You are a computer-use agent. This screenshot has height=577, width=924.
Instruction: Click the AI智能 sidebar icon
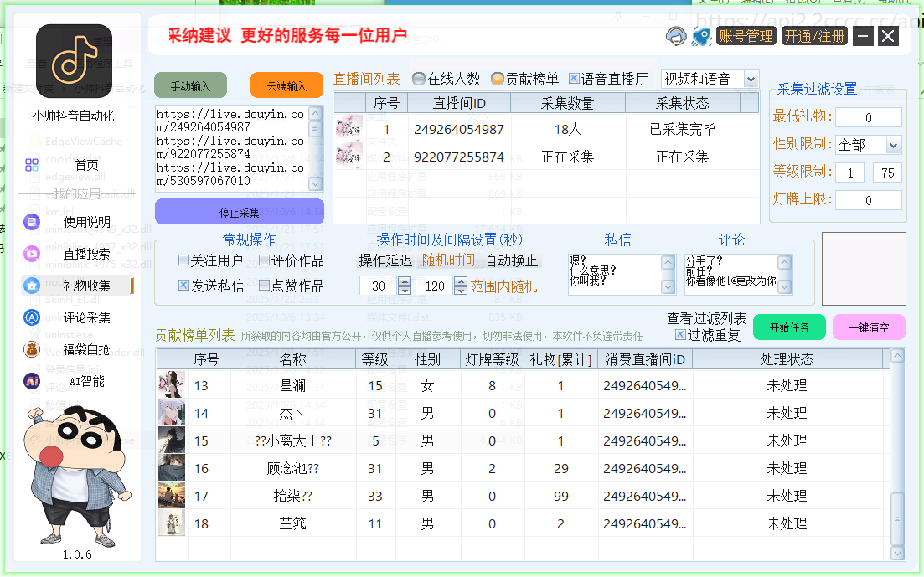[32, 381]
